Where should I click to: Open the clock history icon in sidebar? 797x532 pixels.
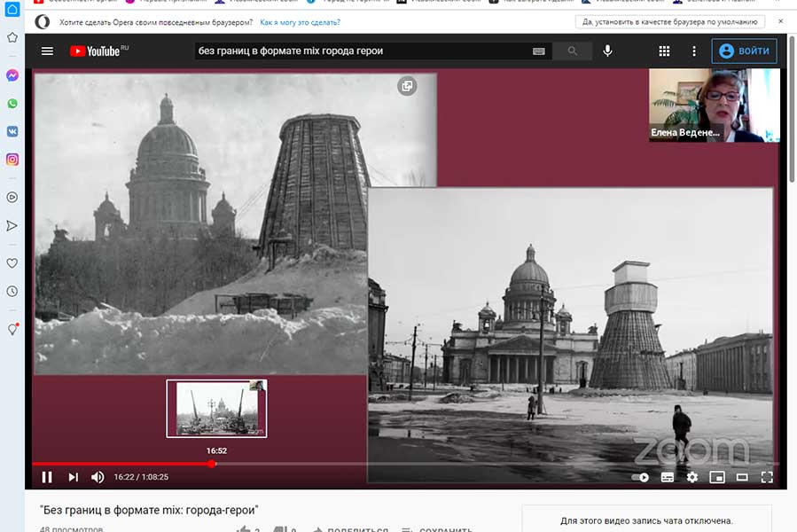(x=12, y=292)
